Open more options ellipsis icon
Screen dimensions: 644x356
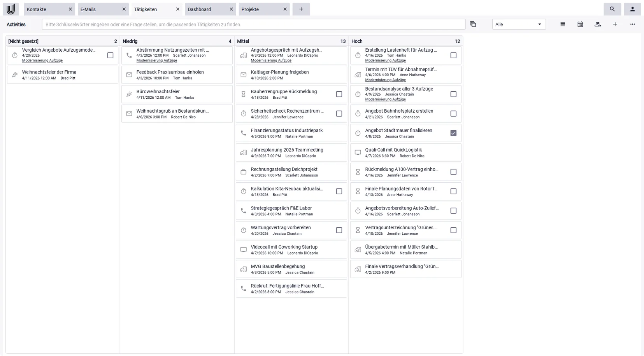[633, 24]
